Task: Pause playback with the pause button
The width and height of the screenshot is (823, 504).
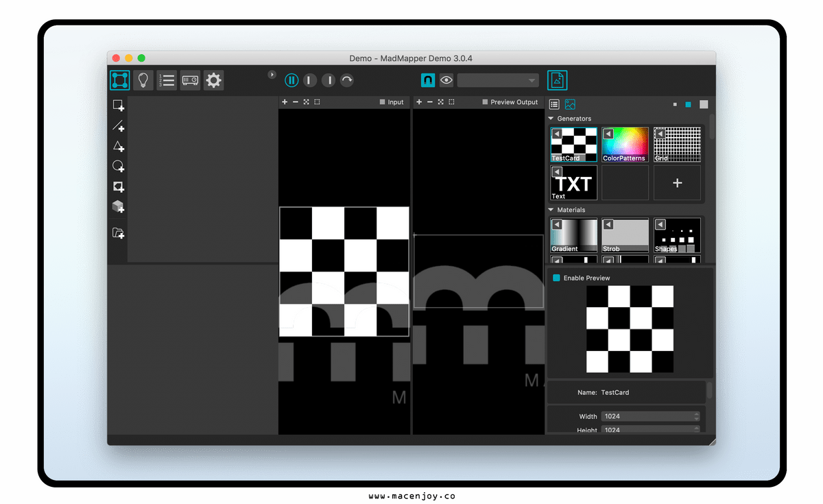Action: point(292,80)
